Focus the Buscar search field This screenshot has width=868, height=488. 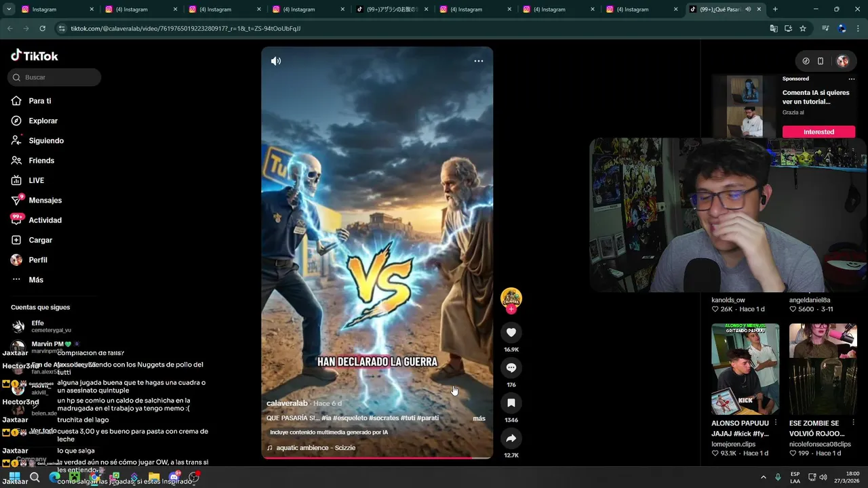click(54, 77)
